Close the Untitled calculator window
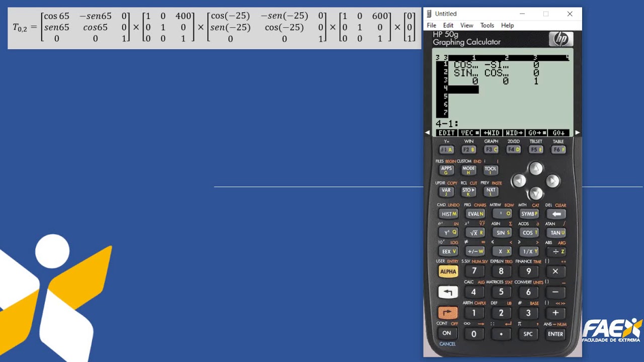Screen dimensions: 644x362 (570, 14)
